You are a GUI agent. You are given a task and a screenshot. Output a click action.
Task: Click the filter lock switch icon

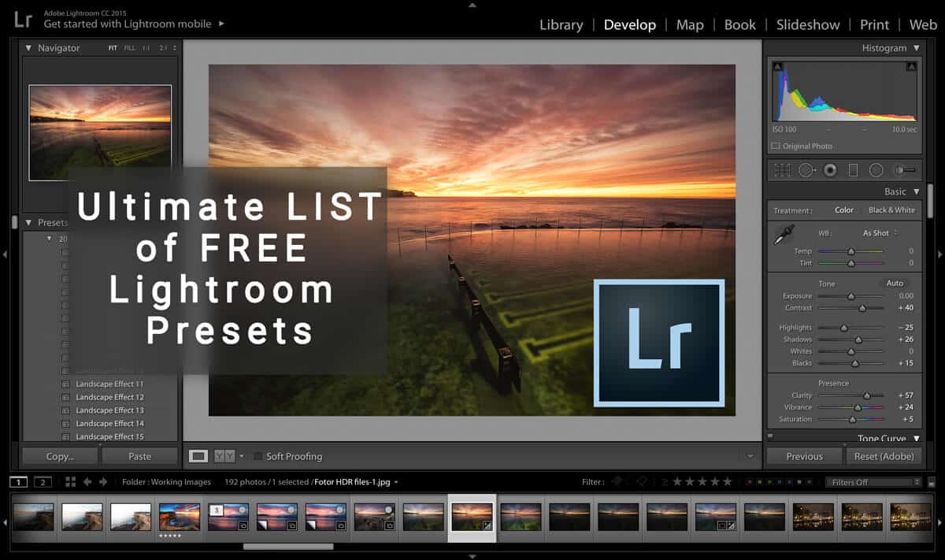[x=932, y=482]
